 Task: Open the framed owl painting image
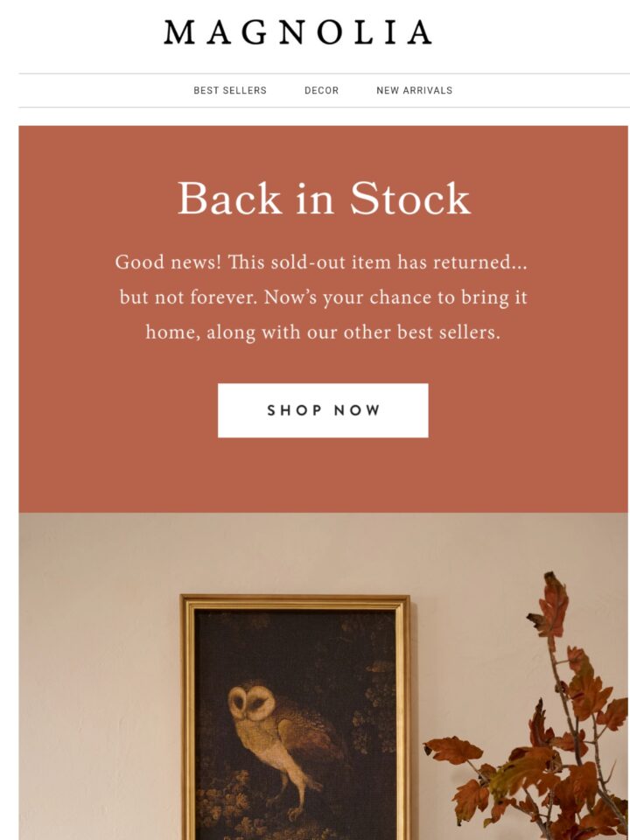295,717
